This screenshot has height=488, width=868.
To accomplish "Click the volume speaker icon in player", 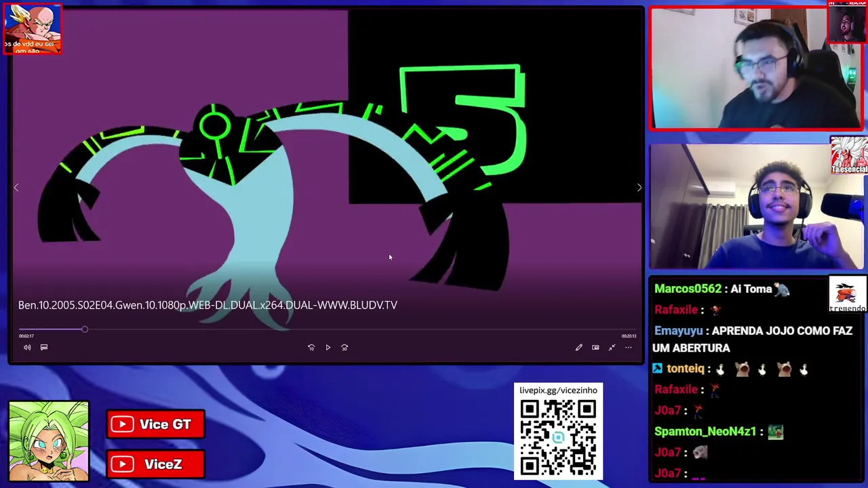I will coord(27,348).
